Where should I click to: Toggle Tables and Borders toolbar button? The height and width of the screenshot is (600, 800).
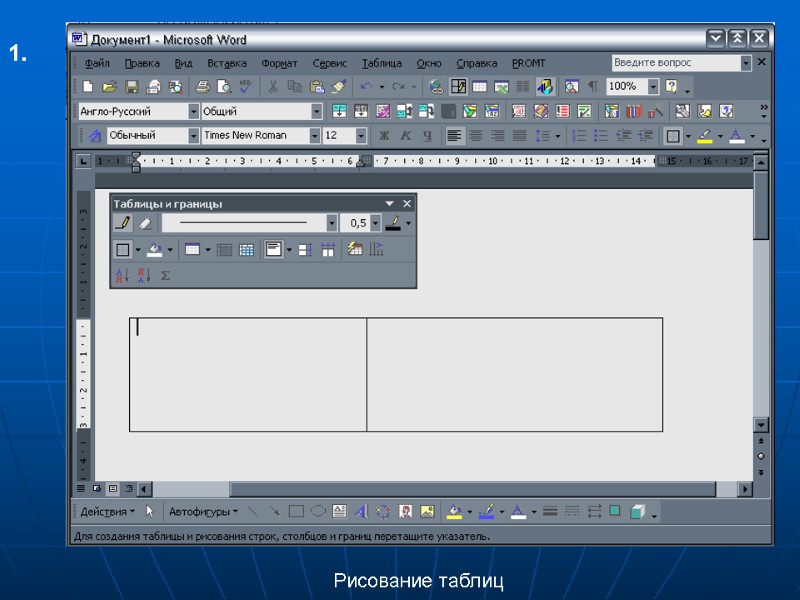458,87
